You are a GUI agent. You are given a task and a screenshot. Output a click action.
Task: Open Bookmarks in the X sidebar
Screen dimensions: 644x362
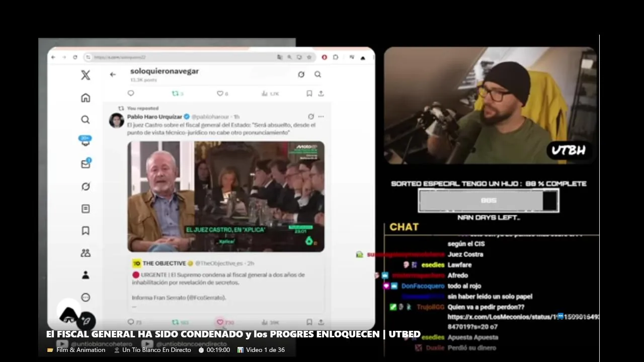(x=86, y=231)
